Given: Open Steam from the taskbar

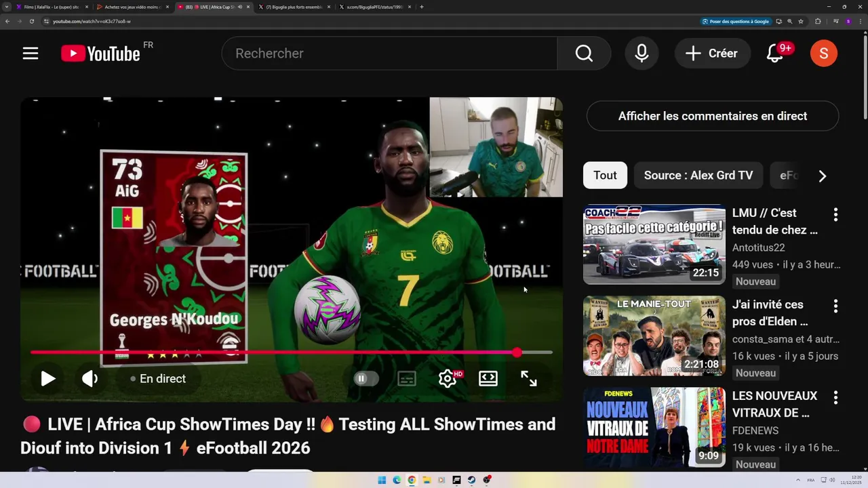Looking at the screenshot, I should pyautogui.click(x=471, y=480).
